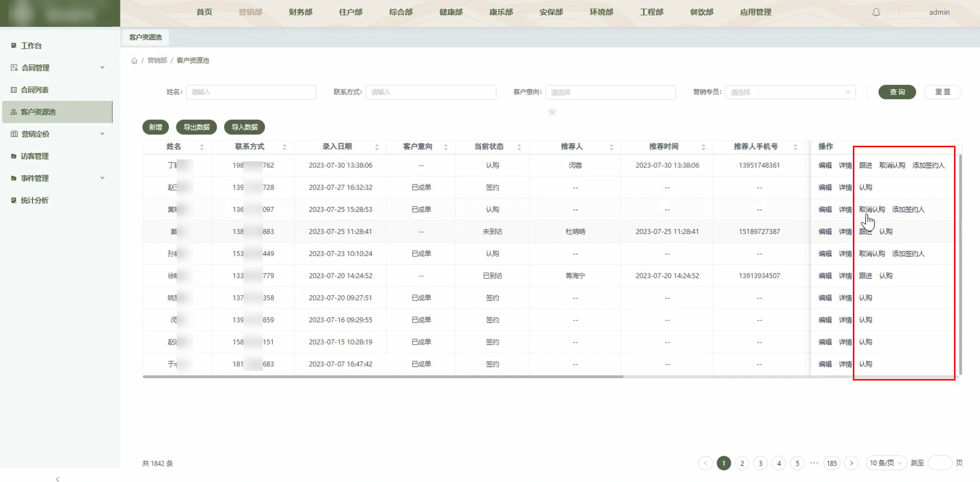The height and width of the screenshot is (482, 980).
Task: Go to last page 185
Action: pyautogui.click(x=832, y=463)
